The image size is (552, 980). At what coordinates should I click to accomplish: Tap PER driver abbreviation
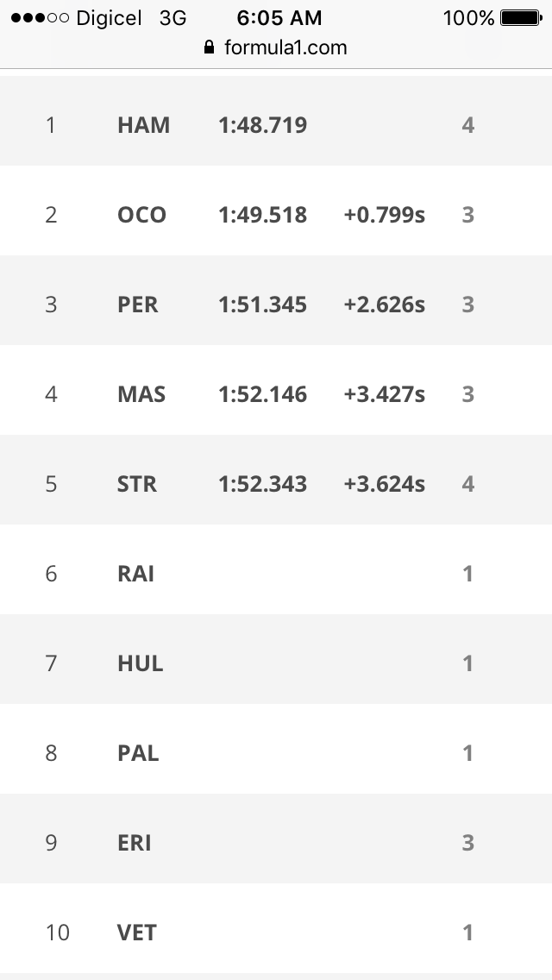click(x=138, y=305)
